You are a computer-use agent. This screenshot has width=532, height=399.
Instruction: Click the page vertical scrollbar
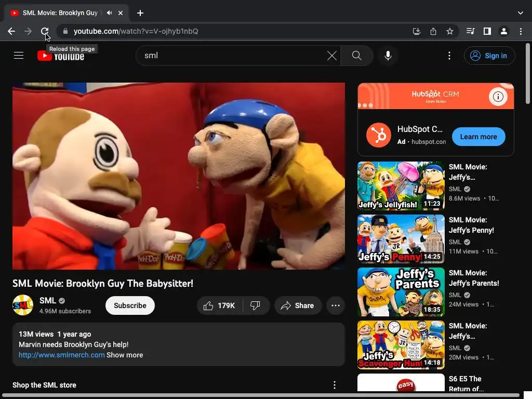click(528, 73)
